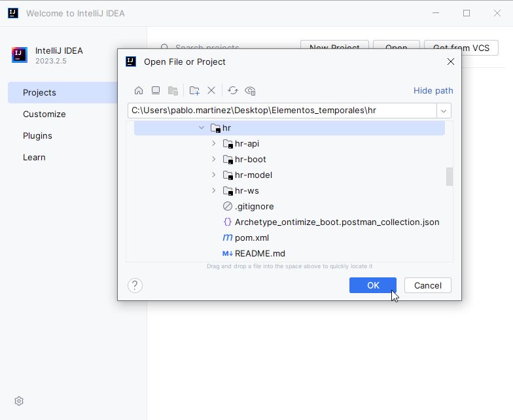Select Archetype_ontimize_boot.postman_collection.json file
This screenshot has height=420, width=513.
(337, 222)
